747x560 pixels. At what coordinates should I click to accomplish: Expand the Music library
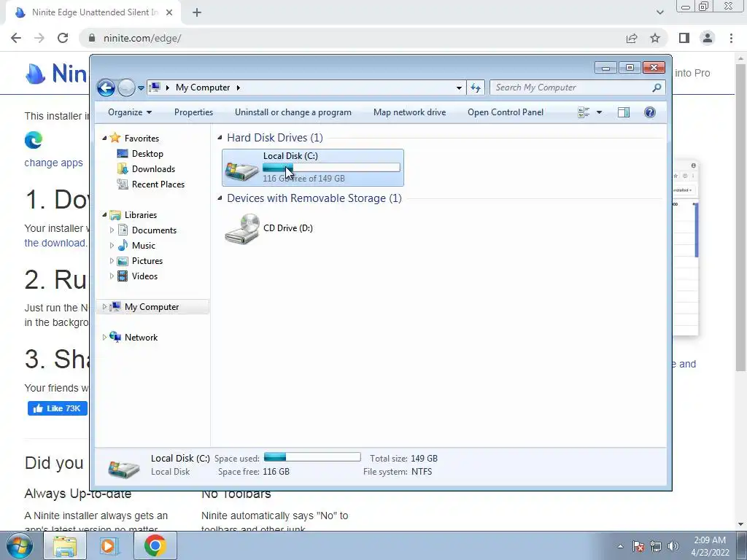tap(112, 246)
